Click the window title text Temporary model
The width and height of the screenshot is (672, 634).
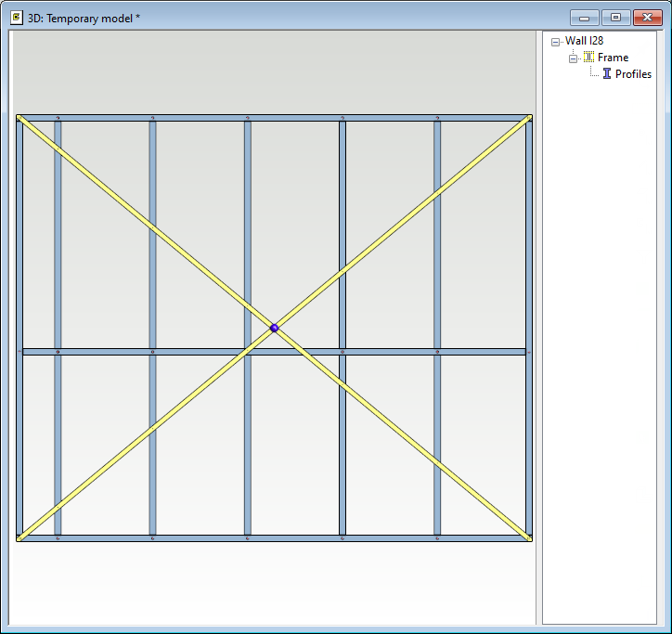coord(84,18)
